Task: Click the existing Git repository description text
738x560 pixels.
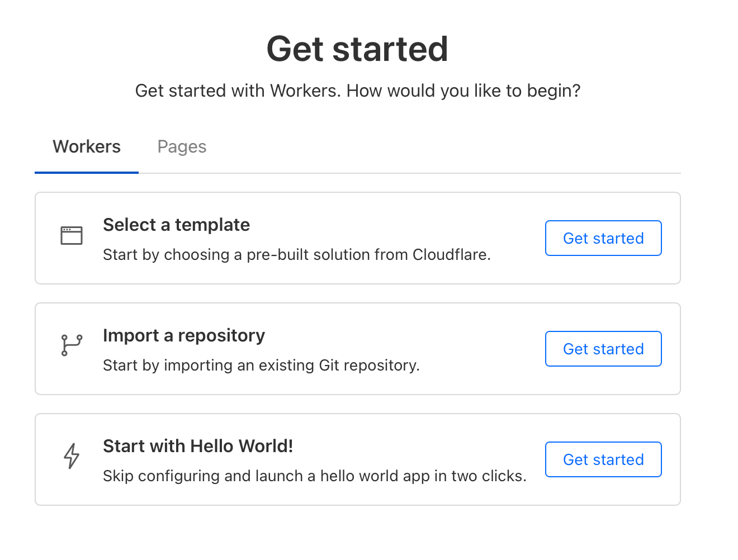Action: [x=261, y=366]
